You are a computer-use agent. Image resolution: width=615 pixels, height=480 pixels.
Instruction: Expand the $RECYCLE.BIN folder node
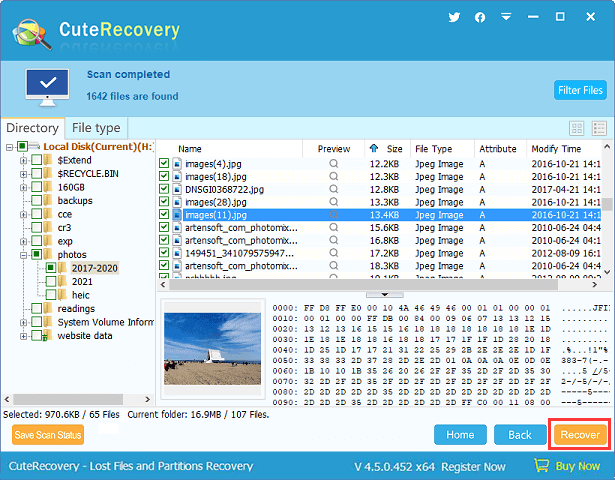[x=24, y=174]
